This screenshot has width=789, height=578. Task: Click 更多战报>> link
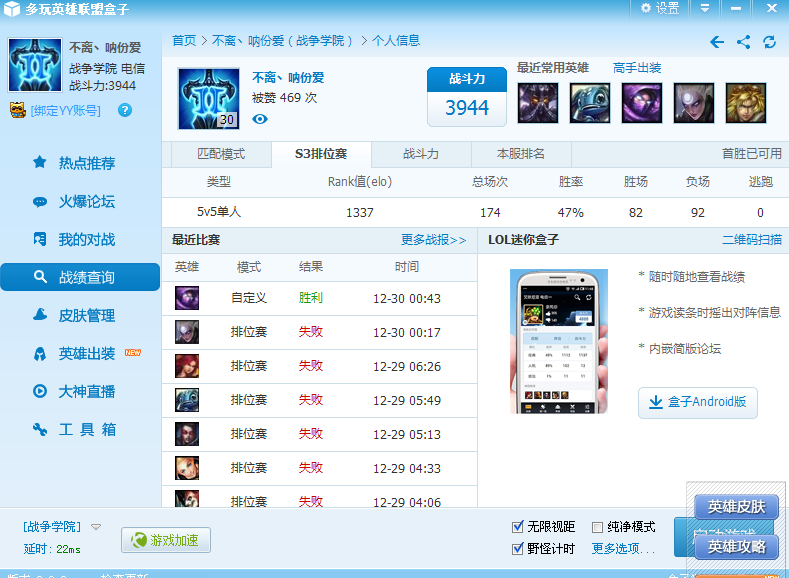pos(433,240)
